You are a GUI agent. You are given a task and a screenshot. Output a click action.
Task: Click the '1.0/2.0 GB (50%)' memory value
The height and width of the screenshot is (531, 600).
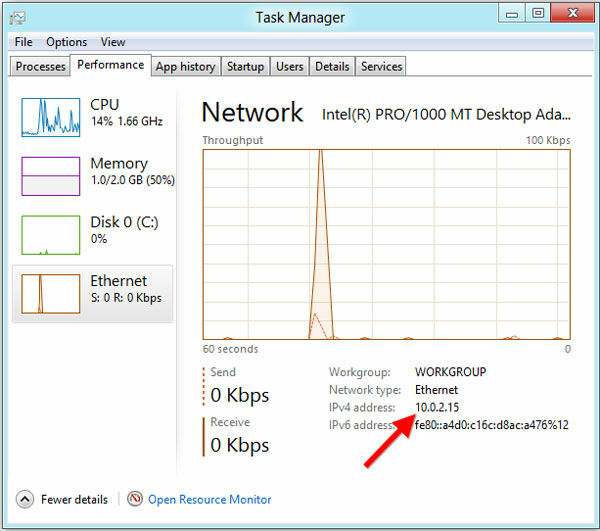click(x=133, y=180)
